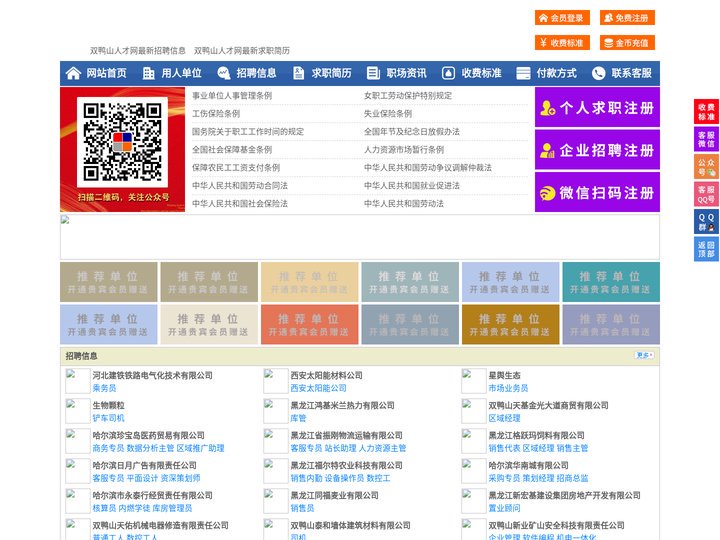Open 黑龙江鸿基米兰热力有限公司 link

pos(342,405)
